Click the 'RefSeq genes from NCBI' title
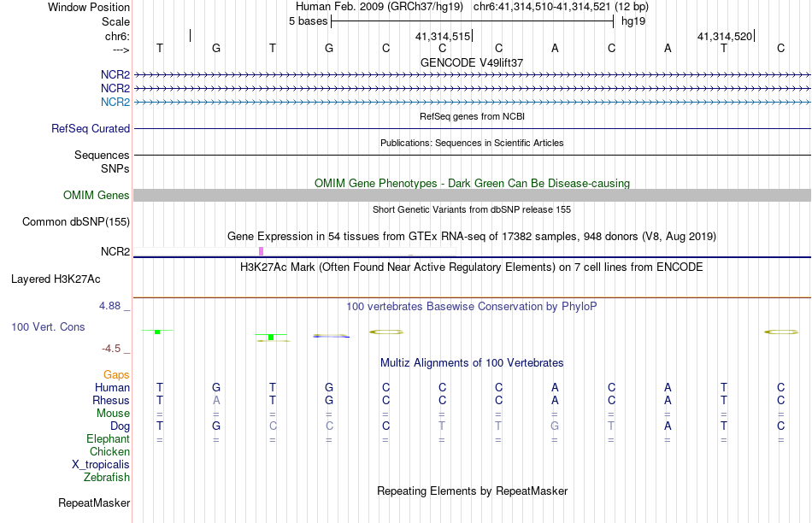 tap(473, 116)
